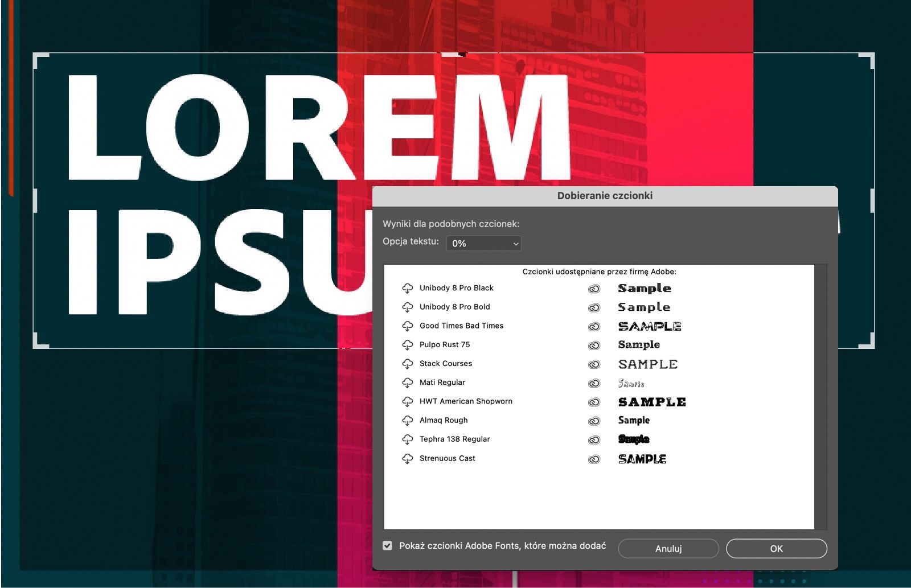Click Creative Cloud icon for HWT American Shopworn
This screenshot has width=911, height=588.
[594, 402]
